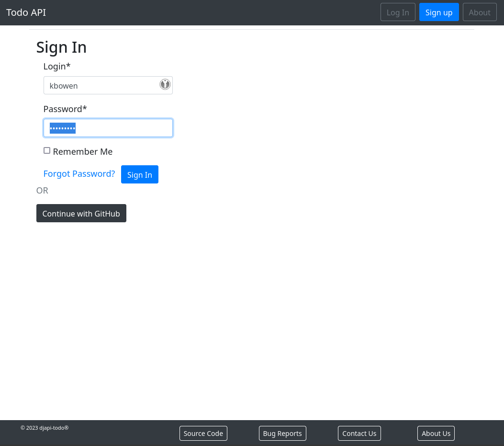The width and height of the screenshot is (504, 446).
Task: Choose Continue with GitHub
Action: tap(81, 213)
